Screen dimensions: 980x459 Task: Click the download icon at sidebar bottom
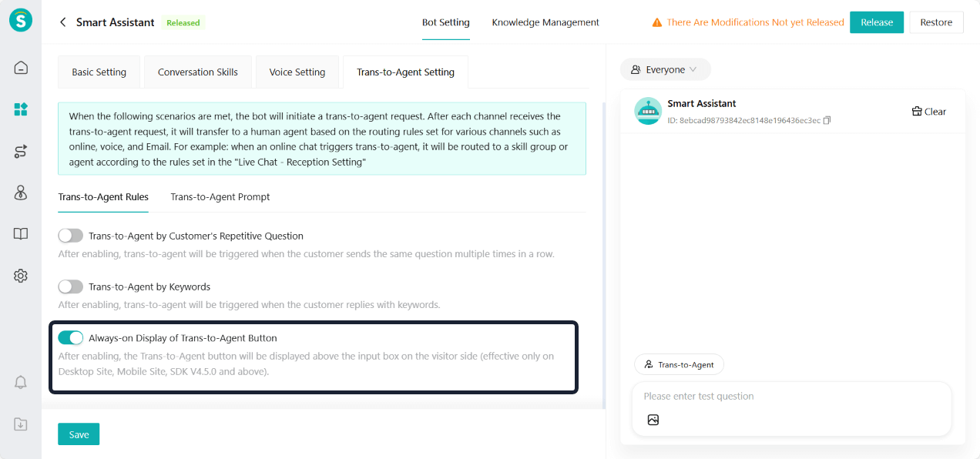click(21, 424)
